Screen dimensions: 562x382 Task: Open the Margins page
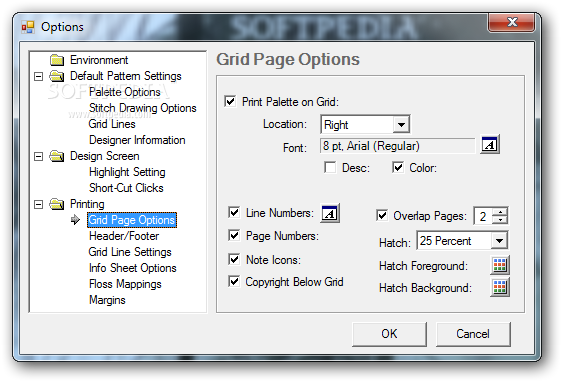107,300
